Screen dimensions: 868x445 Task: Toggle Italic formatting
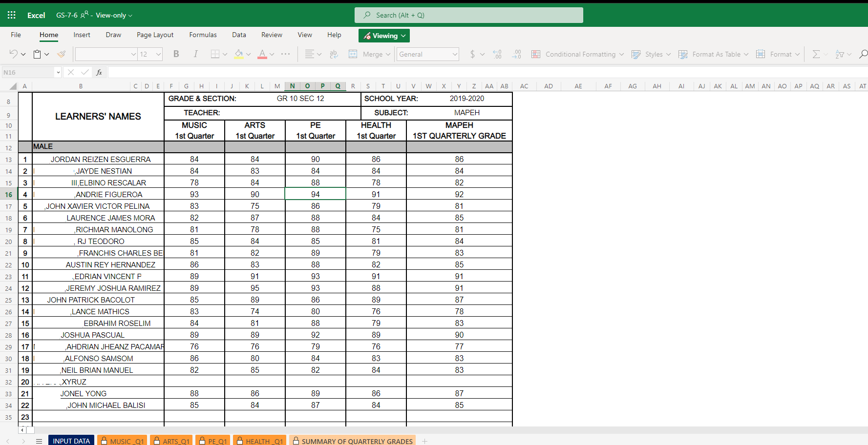tap(195, 54)
